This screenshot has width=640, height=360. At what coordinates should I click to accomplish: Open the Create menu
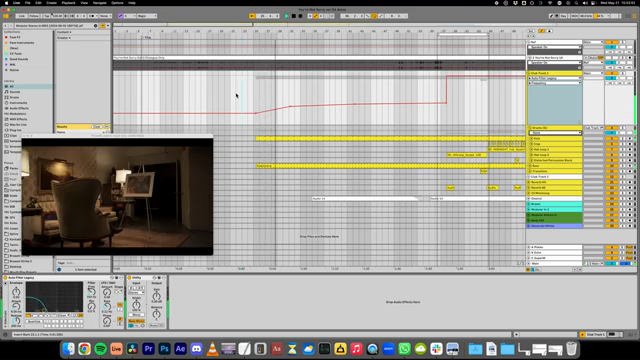pyautogui.click(x=51, y=3)
